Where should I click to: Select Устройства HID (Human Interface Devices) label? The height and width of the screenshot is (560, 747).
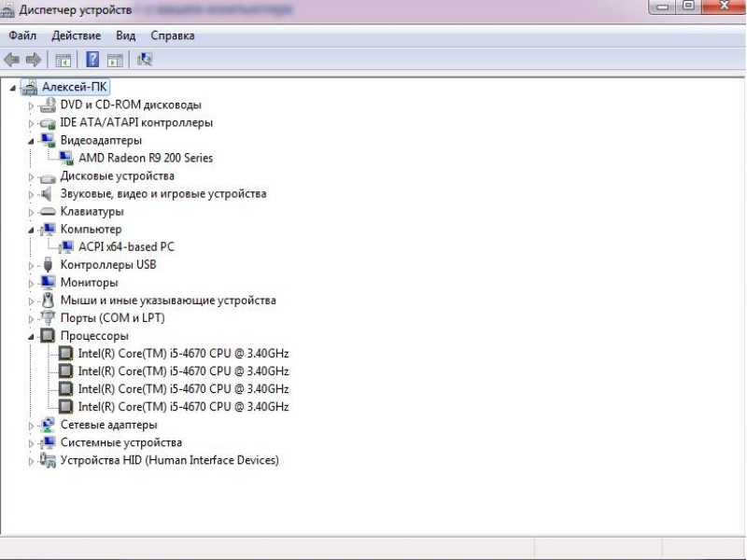point(170,460)
